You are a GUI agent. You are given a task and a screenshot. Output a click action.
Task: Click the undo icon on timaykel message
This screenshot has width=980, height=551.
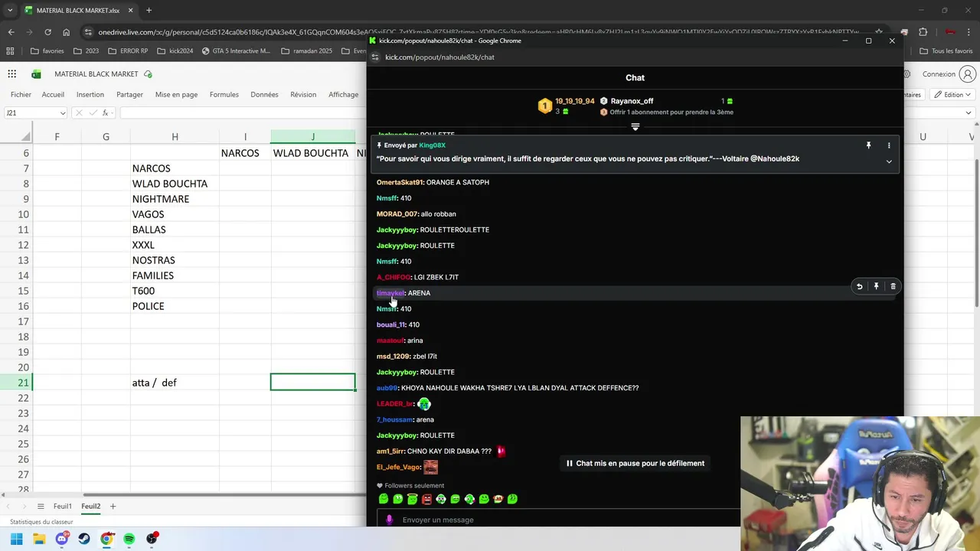coord(859,286)
